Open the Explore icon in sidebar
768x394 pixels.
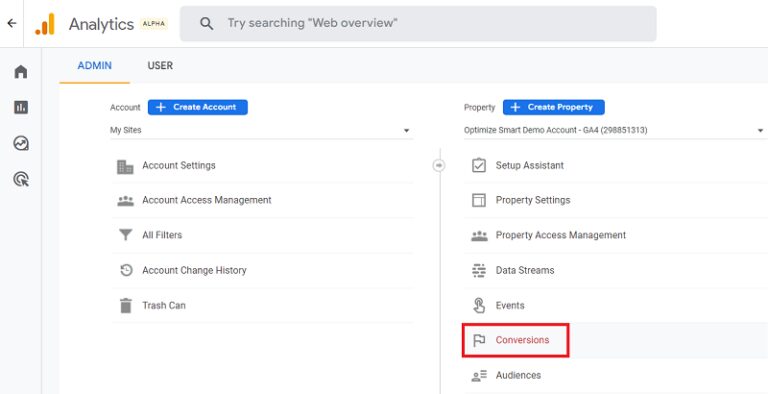pos(21,144)
